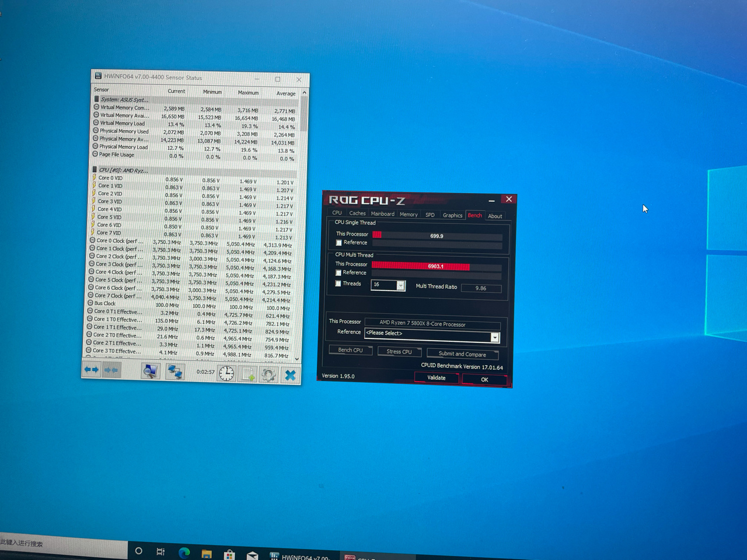Image resolution: width=747 pixels, height=560 pixels.
Task: Switch to the Graphics tab in CPU-Z
Action: (x=452, y=215)
